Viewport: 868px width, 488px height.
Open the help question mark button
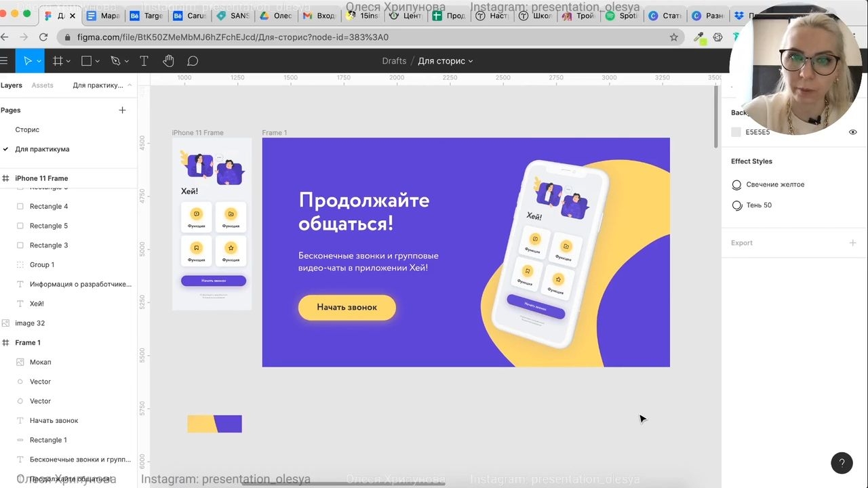[x=842, y=463]
